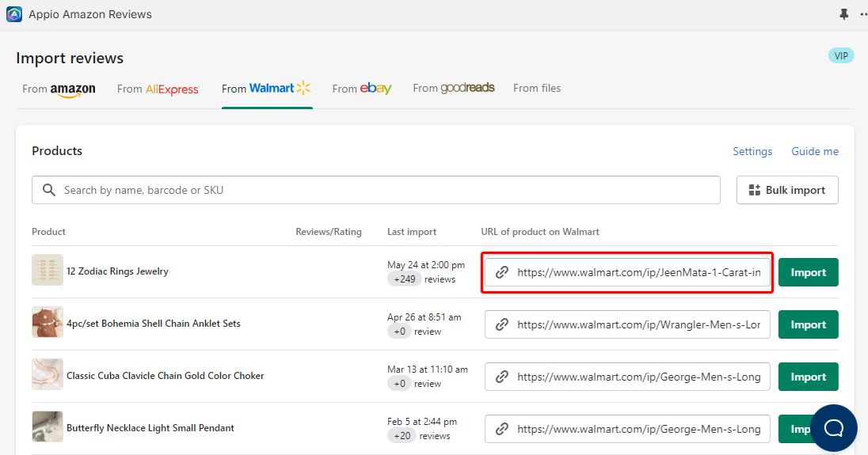868x455 pixels.
Task: Click the pin icon in header
Action: (843, 14)
